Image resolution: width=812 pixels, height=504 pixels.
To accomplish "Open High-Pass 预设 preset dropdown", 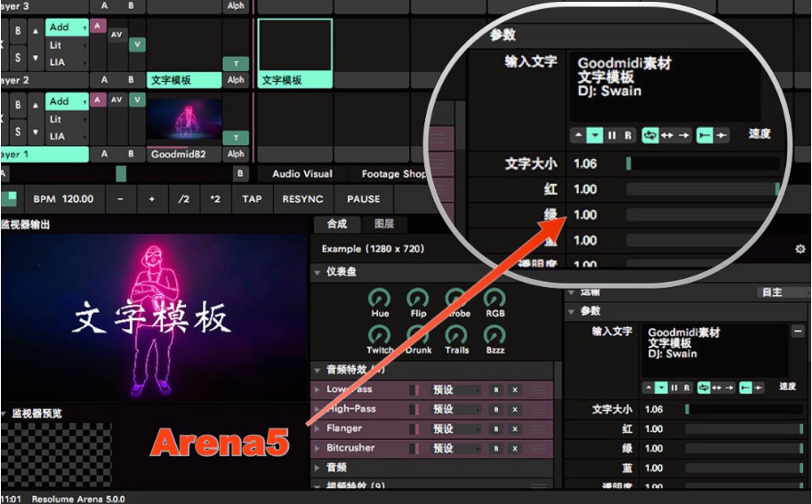I will 454,409.
